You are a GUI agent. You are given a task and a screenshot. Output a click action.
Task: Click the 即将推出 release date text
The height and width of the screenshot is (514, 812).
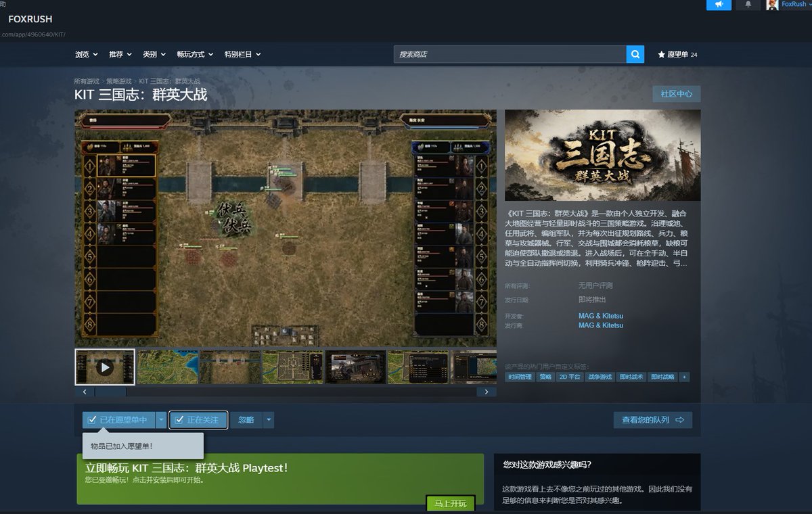click(x=592, y=300)
